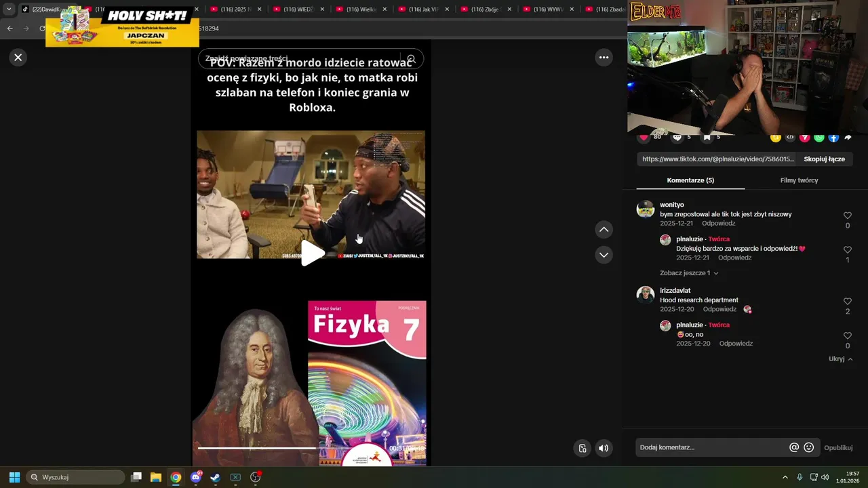Collapse replies with Ukryj
Viewport: 868px width, 488px height.
pyautogui.click(x=840, y=359)
